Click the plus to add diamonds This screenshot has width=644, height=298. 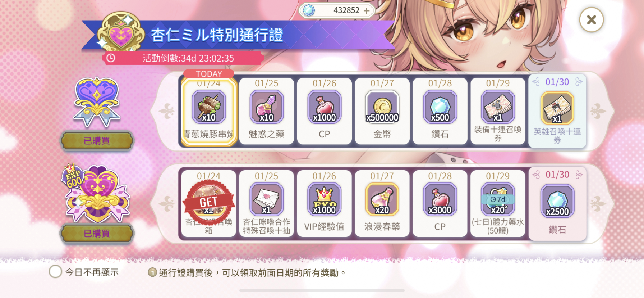367,10
